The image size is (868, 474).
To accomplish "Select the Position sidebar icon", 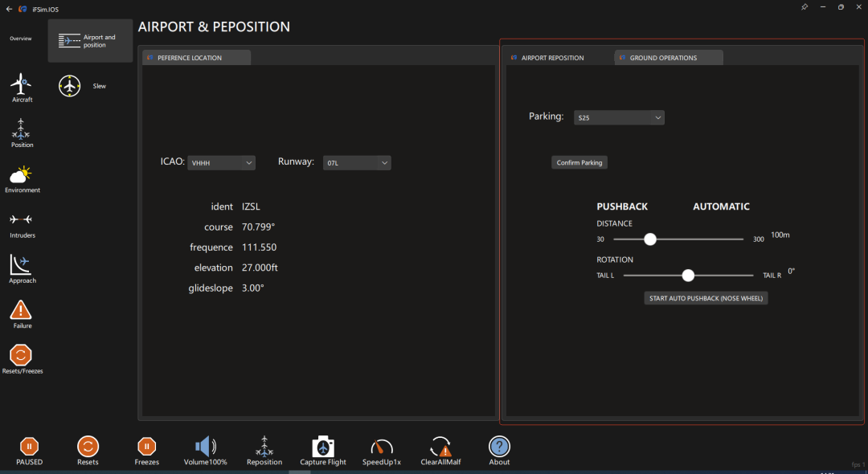I will pyautogui.click(x=22, y=129).
